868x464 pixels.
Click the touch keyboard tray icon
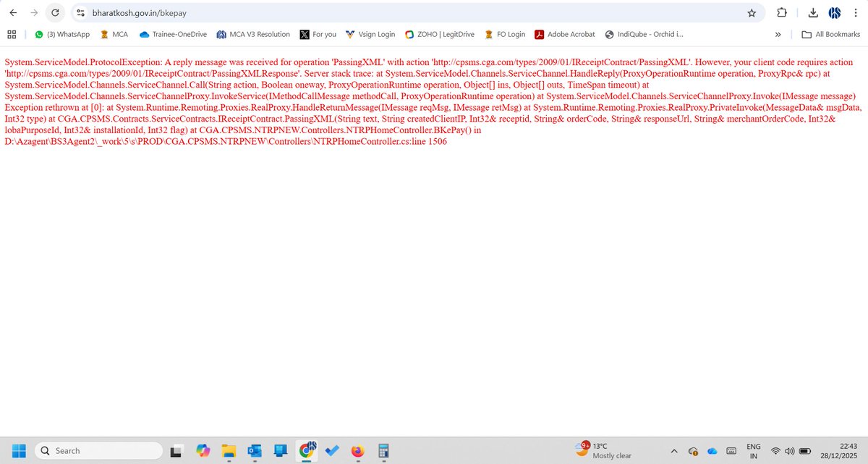tap(731, 451)
